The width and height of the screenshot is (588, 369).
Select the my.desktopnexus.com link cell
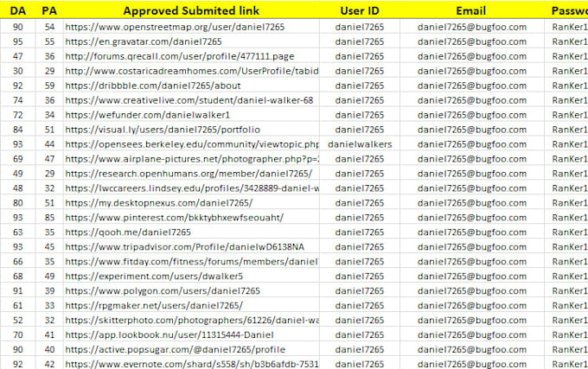(191, 203)
